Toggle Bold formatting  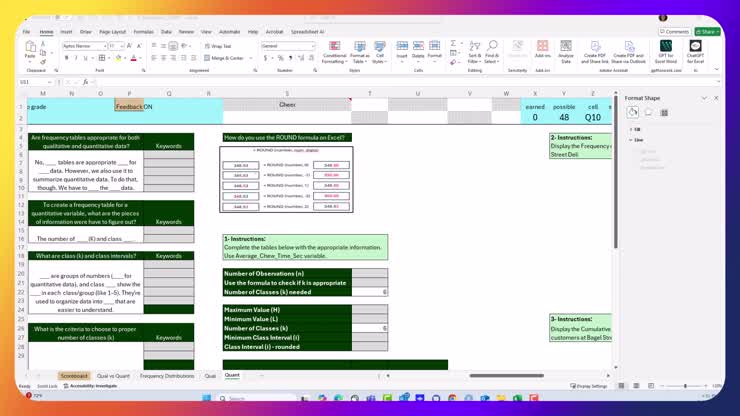(66, 58)
